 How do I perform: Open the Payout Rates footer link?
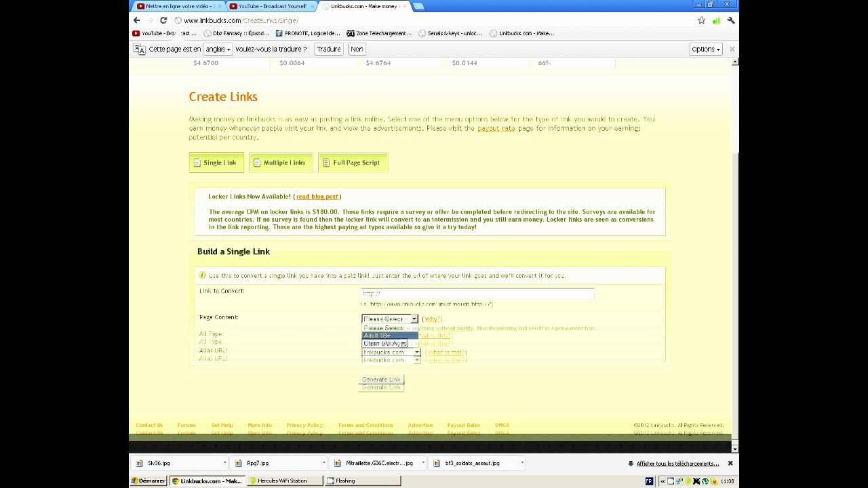(464, 425)
